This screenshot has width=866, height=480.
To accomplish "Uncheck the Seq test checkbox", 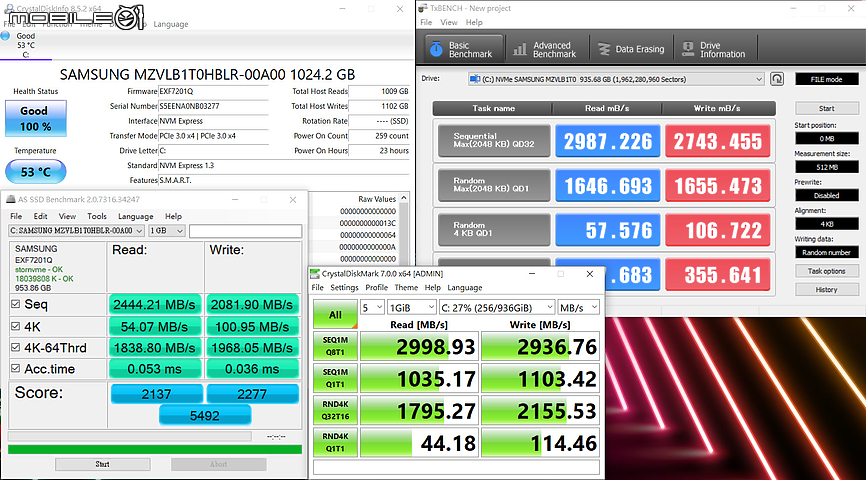I will 15,304.
